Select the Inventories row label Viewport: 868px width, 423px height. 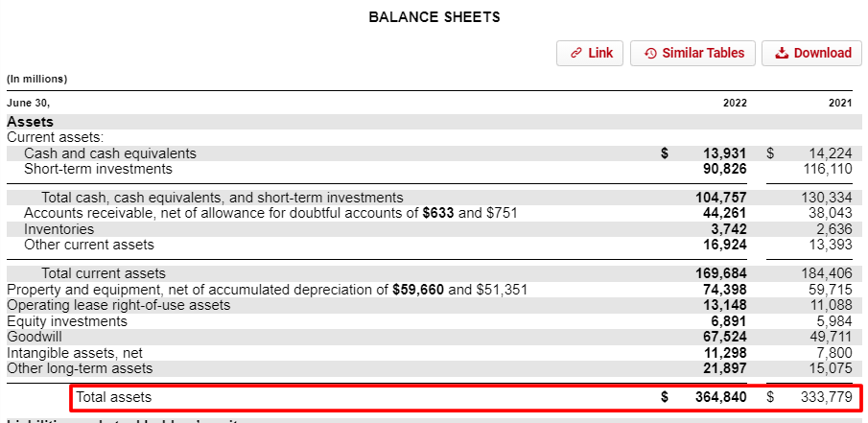coord(59,229)
